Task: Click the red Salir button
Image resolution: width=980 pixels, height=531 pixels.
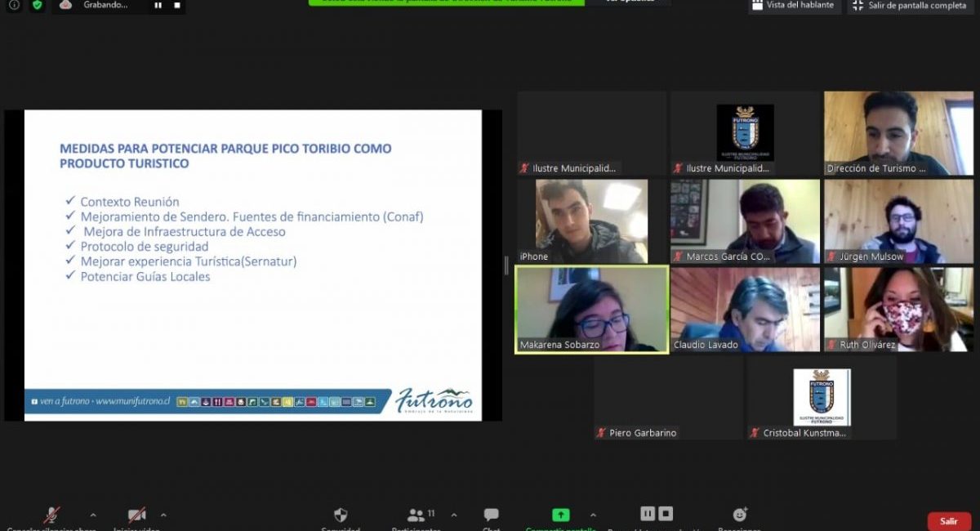Action: 948,520
